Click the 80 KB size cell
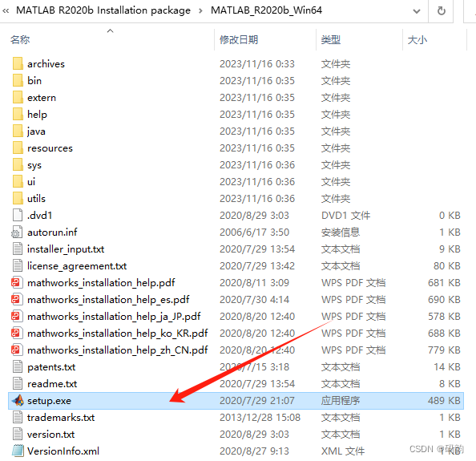The height and width of the screenshot is (461, 476). pyautogui.click(x=447, y=266)
